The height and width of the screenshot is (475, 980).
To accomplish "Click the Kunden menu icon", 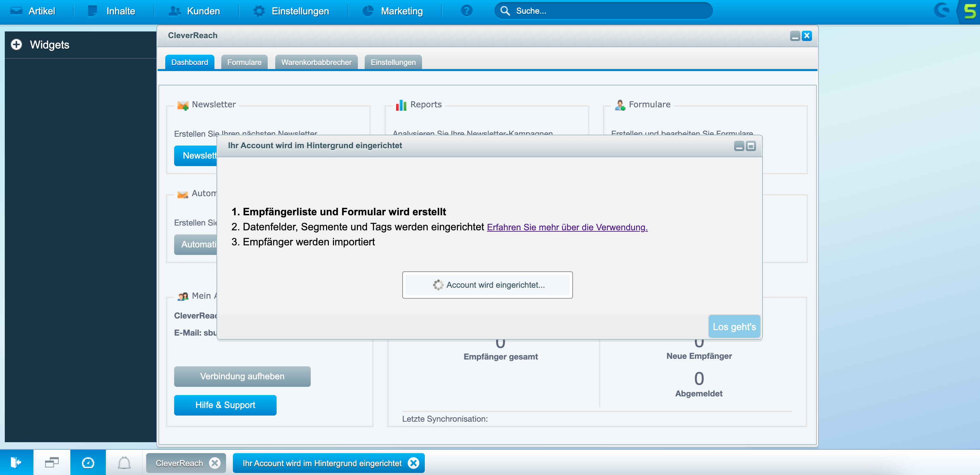I will pyautogui.click(x=174, y=11).
